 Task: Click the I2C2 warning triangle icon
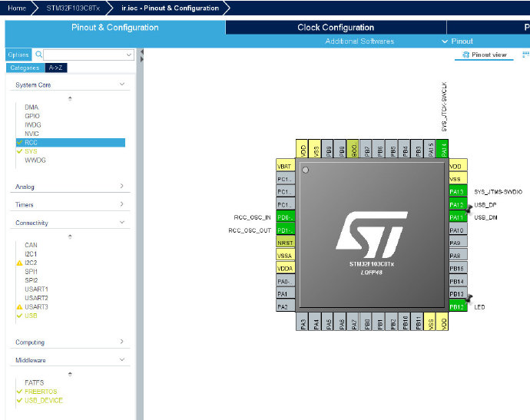pos(20,263)
